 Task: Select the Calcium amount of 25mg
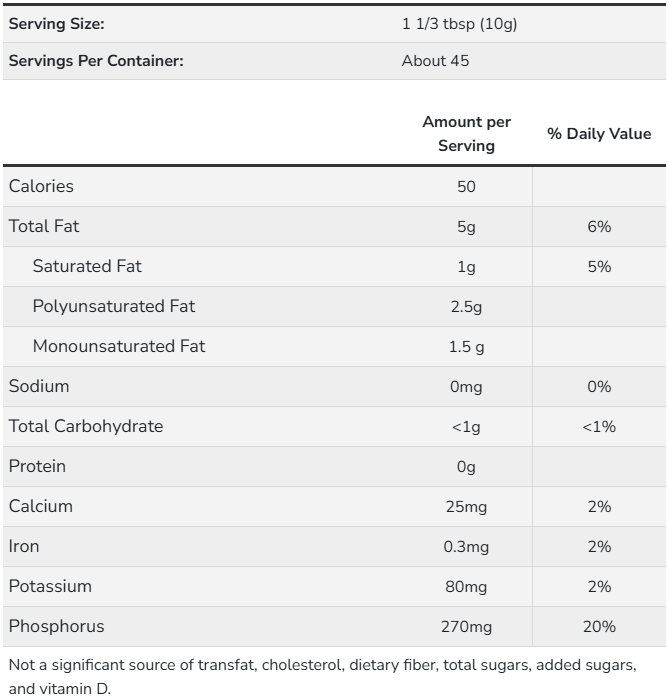coord(466,507)
